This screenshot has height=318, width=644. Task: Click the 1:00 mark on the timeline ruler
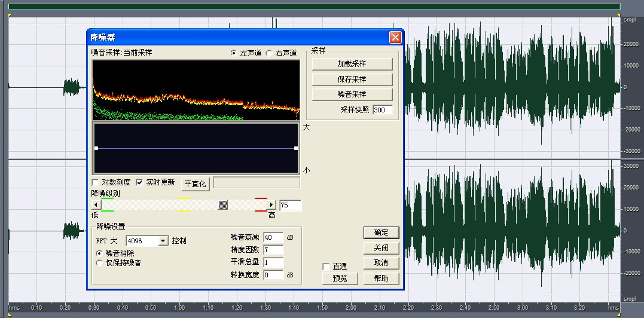pyautogui.click(x=179, y=307)
